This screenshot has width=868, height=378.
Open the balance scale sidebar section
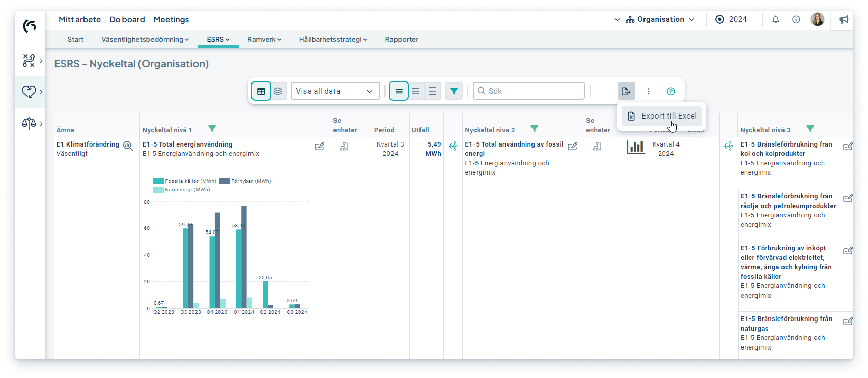[29, 123]
